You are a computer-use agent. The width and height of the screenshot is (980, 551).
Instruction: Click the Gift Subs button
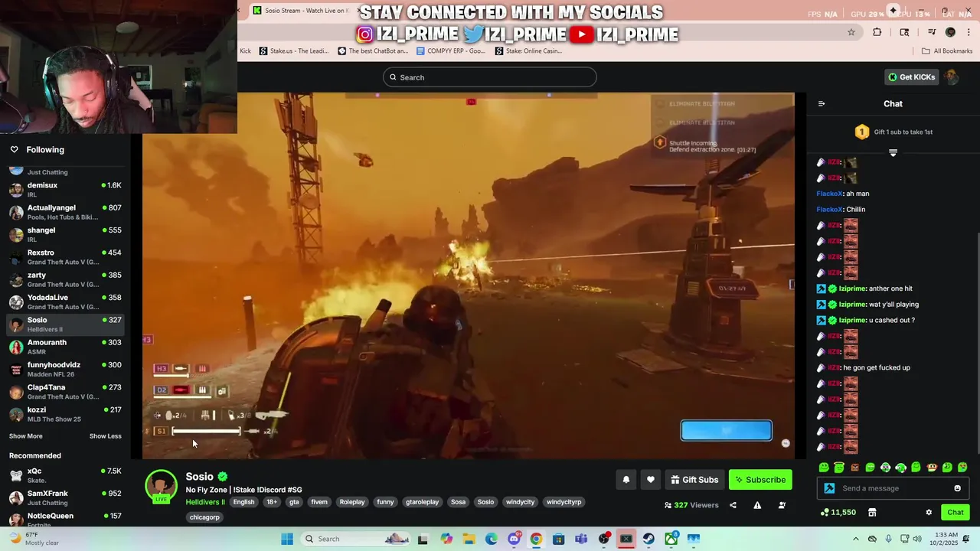pyautogui.click(x=694, y=480)
